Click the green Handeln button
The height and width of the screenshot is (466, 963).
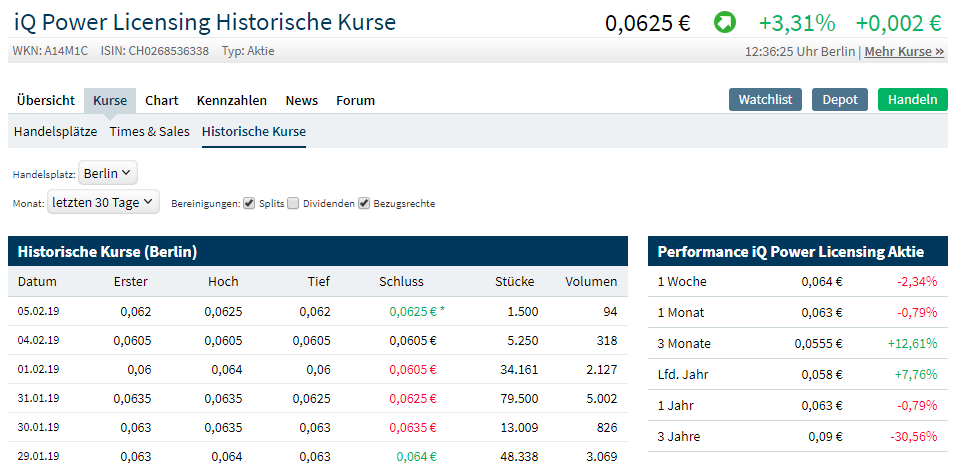[912, 99]
